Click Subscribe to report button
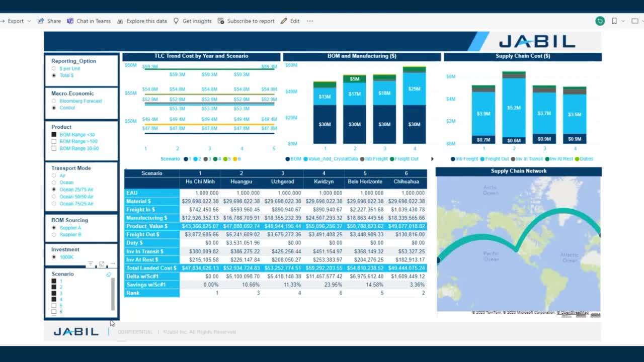This screenshot has width=644, height=362. coord(246,21)
